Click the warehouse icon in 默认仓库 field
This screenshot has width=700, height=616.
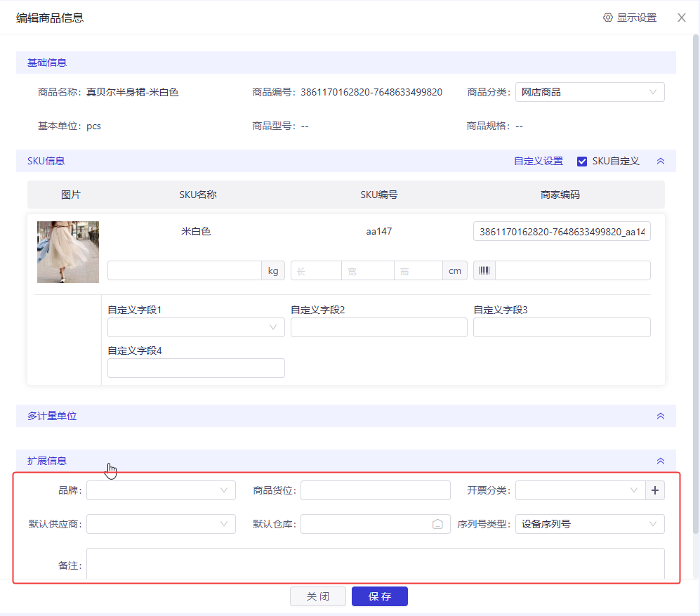(x=437, y=524)
